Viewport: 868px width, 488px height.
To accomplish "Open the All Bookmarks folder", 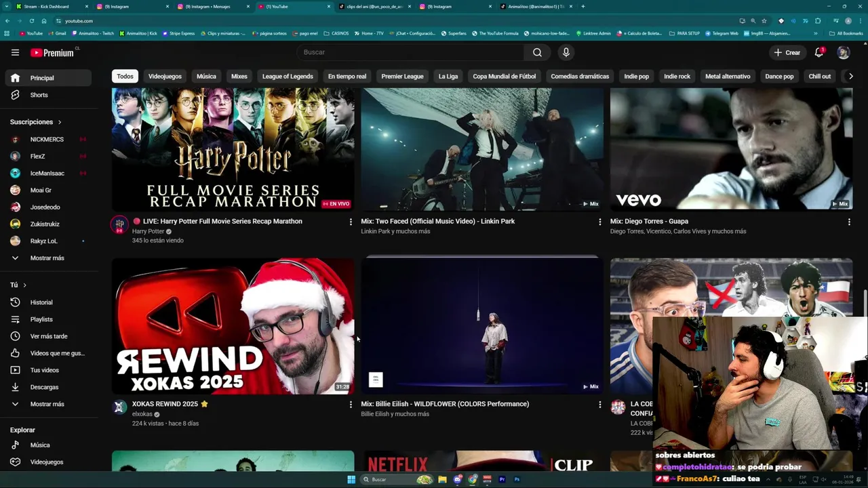I will [846, 33].
